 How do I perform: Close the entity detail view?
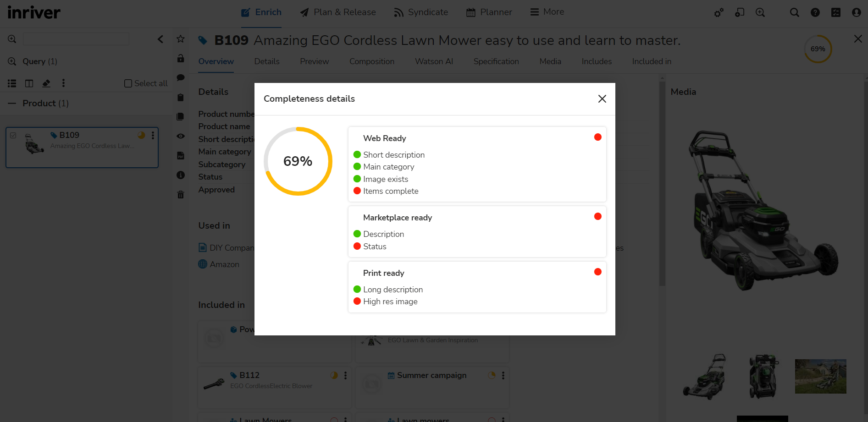pyautogui.click(x=858, y=39)
